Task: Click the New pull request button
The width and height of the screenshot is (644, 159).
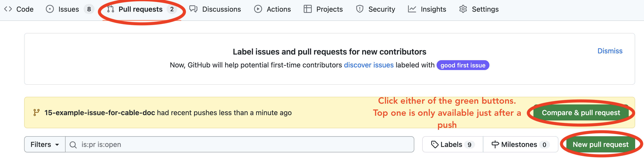Action: [600, 145]
